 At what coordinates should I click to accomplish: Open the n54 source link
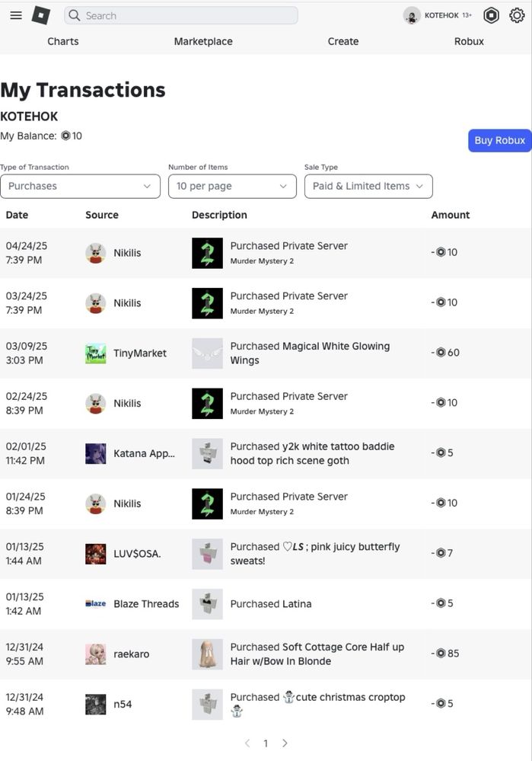pyautogui.click(x=123, y=704)
